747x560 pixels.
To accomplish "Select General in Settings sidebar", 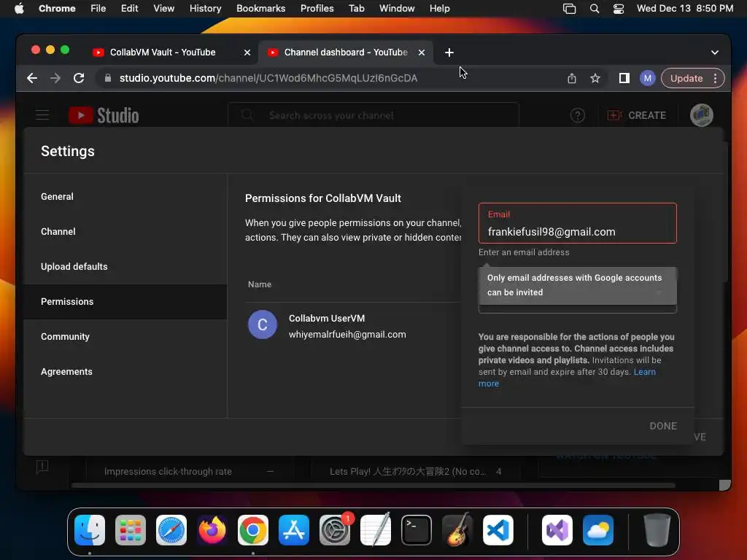I will [x=125, y=197].
